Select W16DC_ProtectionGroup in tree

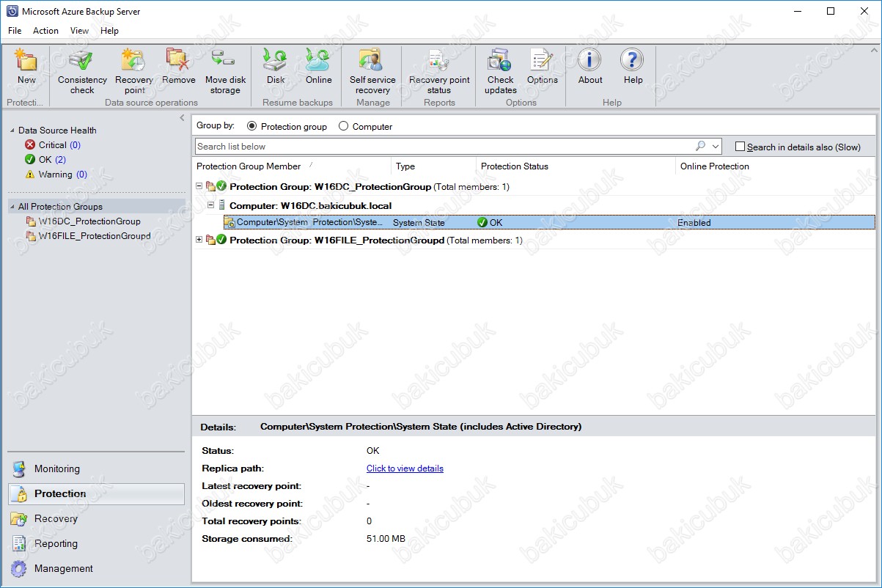(x=89, y=221)
